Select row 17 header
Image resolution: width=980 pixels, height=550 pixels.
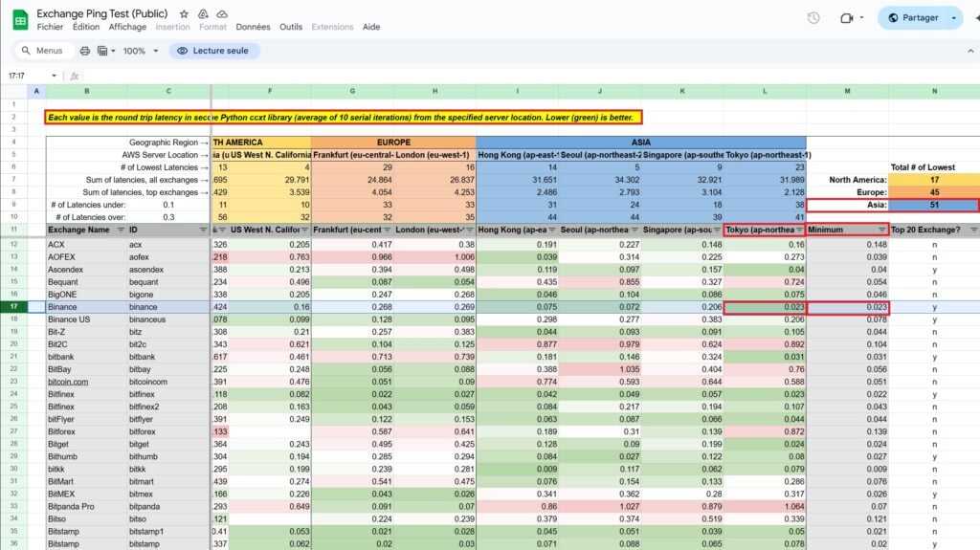point(13,307)
